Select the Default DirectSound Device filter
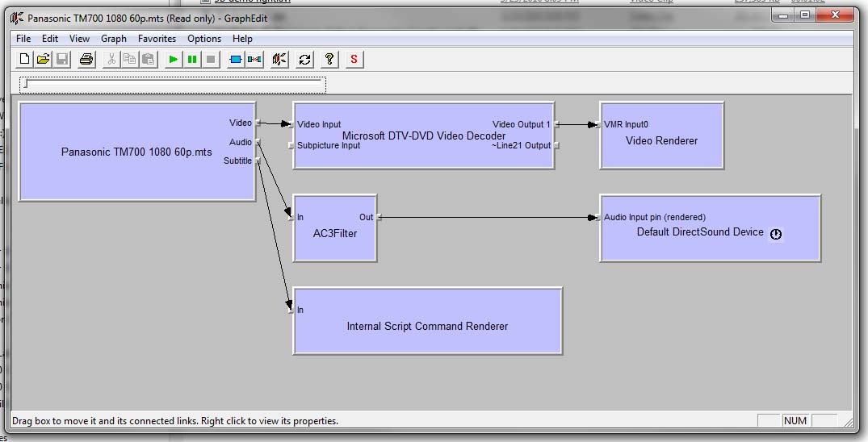The width and height of the screenshot is (868, 442). (711, 228)
